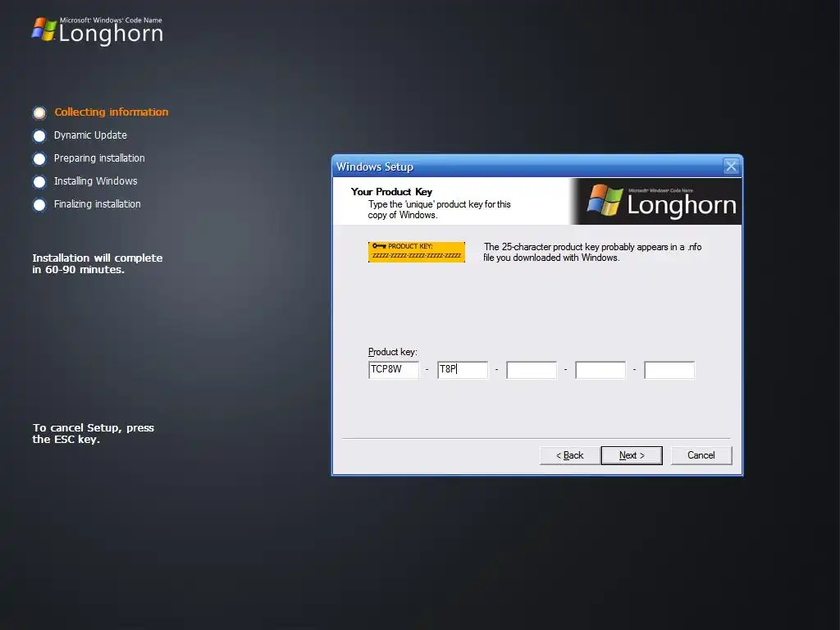
Task: Click the yellow PRODUCT KEY sticker image
Action: [x=416, y=252]
